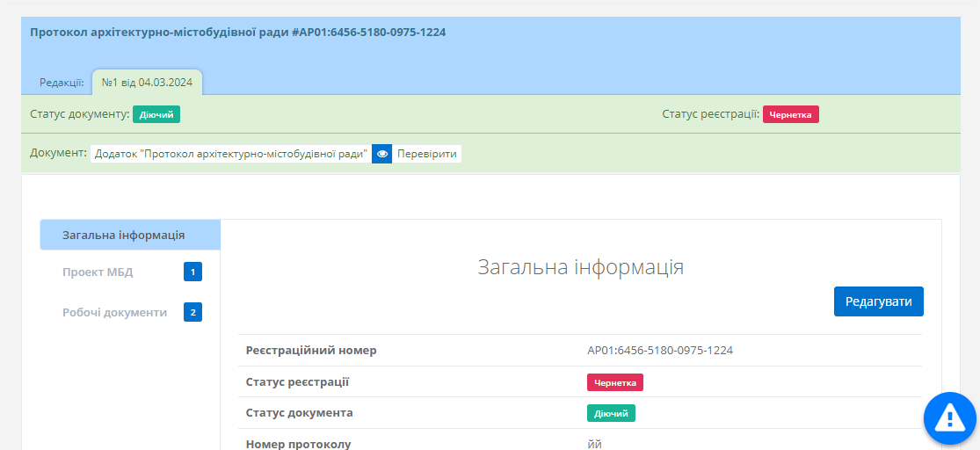Viewport: 980px width, 450px height.
Task: Click the eye icon next to document name
Action: pyautogui.click(x=381, y=154)
